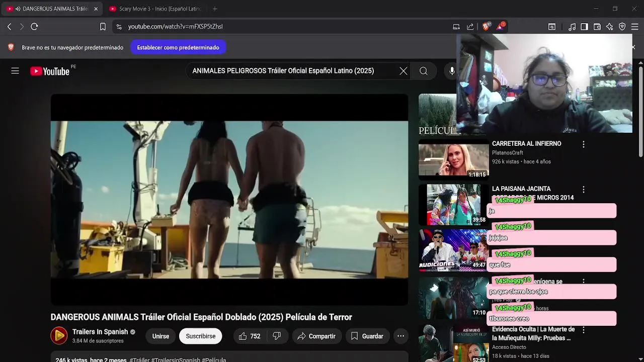Open Evidencia Oculta La Muerte title

(533, 334)
